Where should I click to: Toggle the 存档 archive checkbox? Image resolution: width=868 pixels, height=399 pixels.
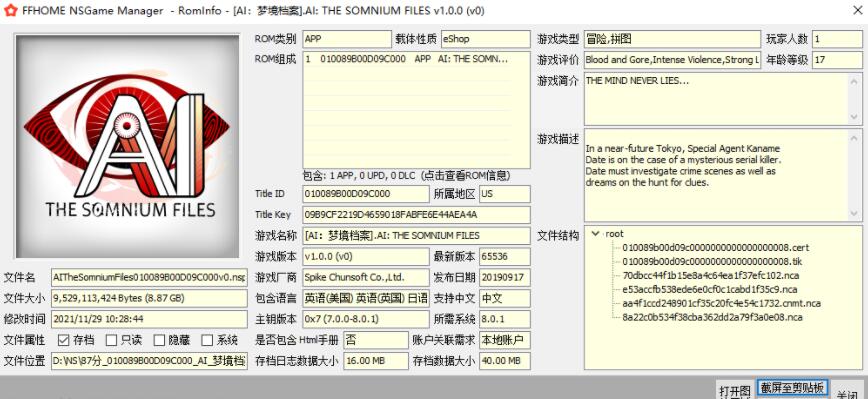point(64,340)
